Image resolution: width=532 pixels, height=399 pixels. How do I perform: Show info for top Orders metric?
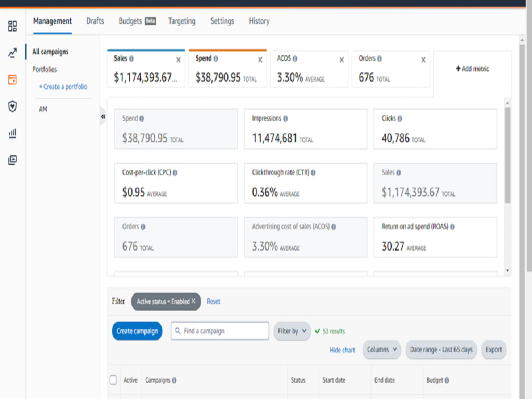[x=379, y=59]
